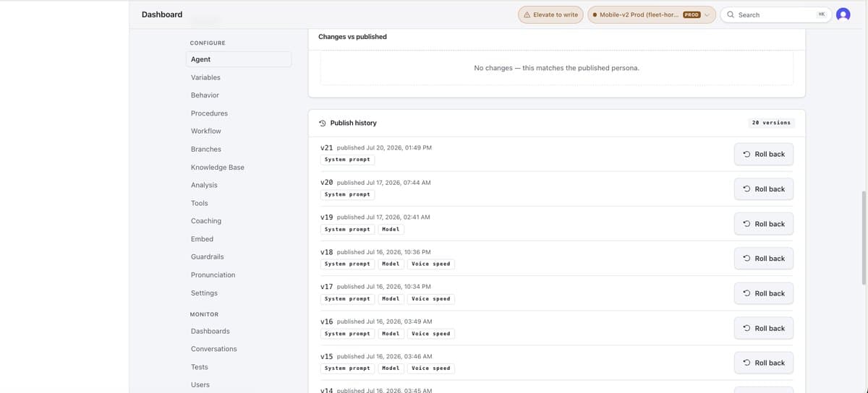
Task: Open the Agent configuration page
Action: coord(239,59)
